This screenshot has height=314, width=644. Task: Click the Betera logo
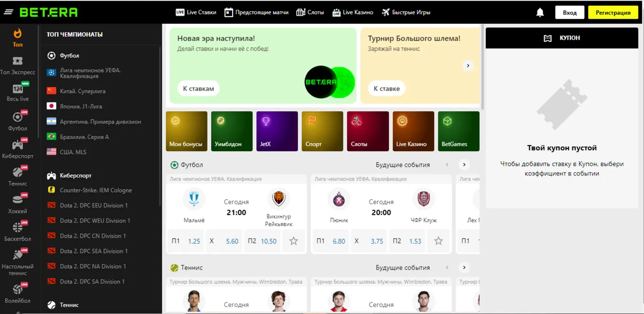(48, 12)
